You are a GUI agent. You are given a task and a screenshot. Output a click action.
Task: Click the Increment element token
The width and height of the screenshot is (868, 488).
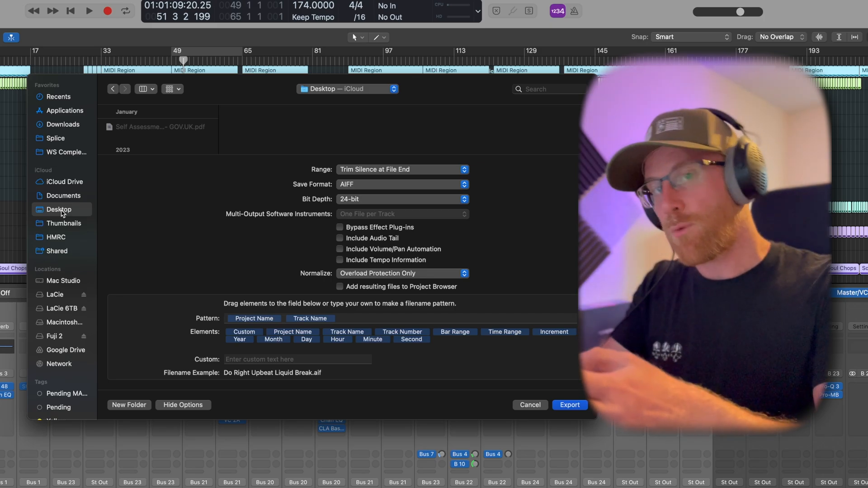pyautogui.click(x=554, y=332)
